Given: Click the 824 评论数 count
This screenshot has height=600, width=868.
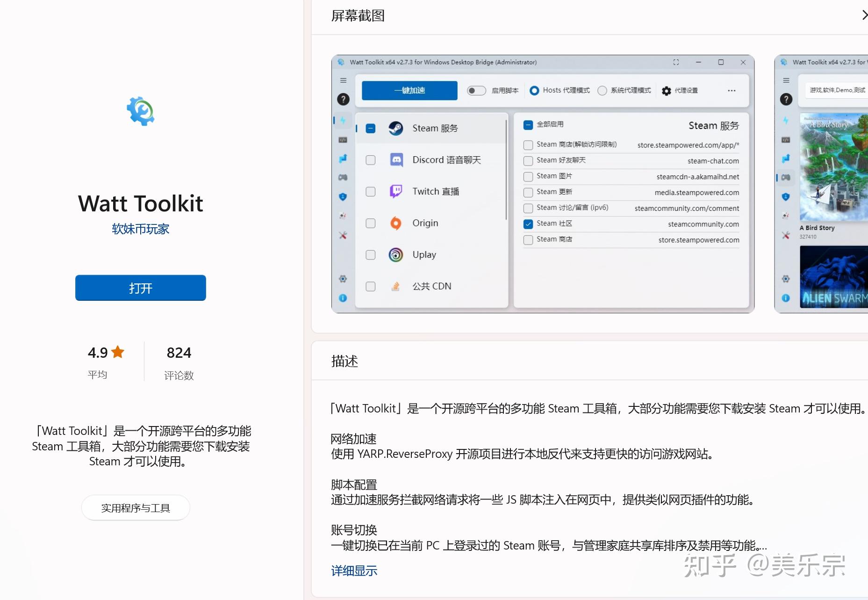Looking at the screenshot, I should coord(179,361).
